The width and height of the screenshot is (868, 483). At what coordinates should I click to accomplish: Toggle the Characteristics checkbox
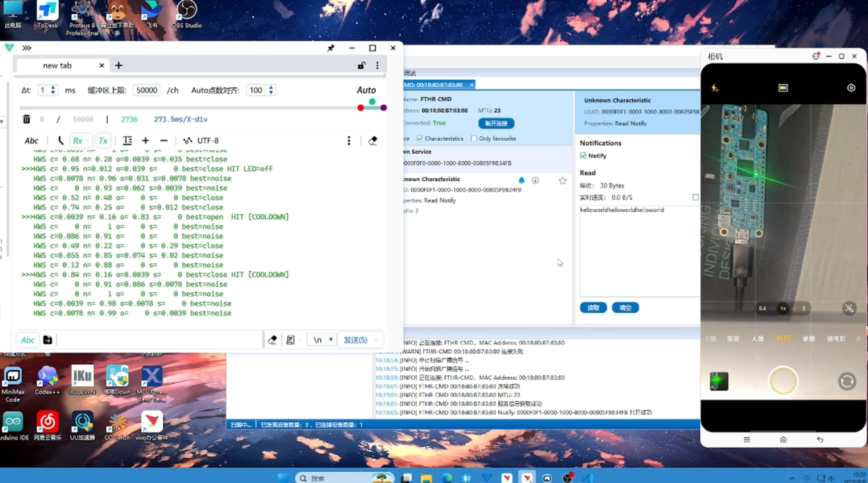click(x=420, y=139)
